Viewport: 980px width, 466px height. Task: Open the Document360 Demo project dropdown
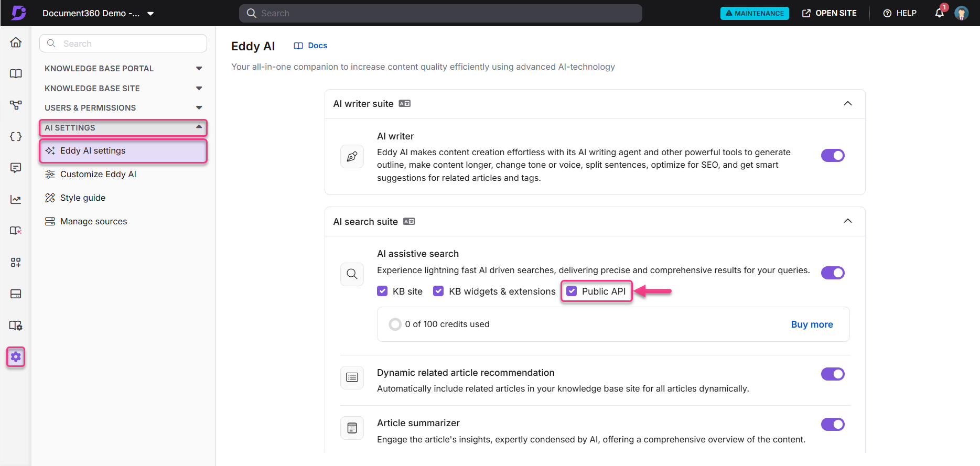pyautogui.click(x=98, y=14)
